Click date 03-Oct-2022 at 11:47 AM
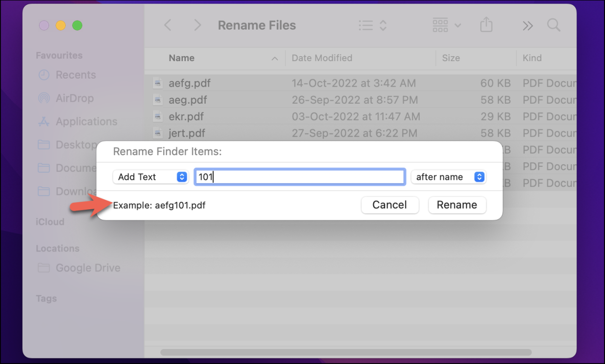Image resolution: width=605 pixels, height=364 pixels. point(356,117)
